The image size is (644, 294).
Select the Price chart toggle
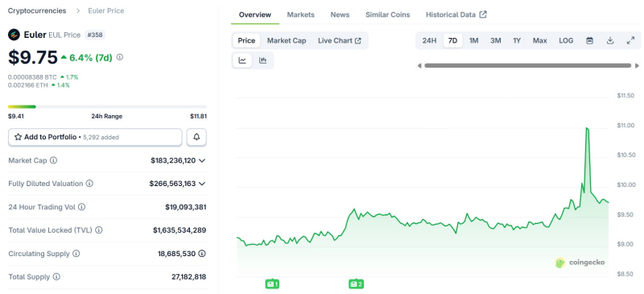[x=246, y=41]
